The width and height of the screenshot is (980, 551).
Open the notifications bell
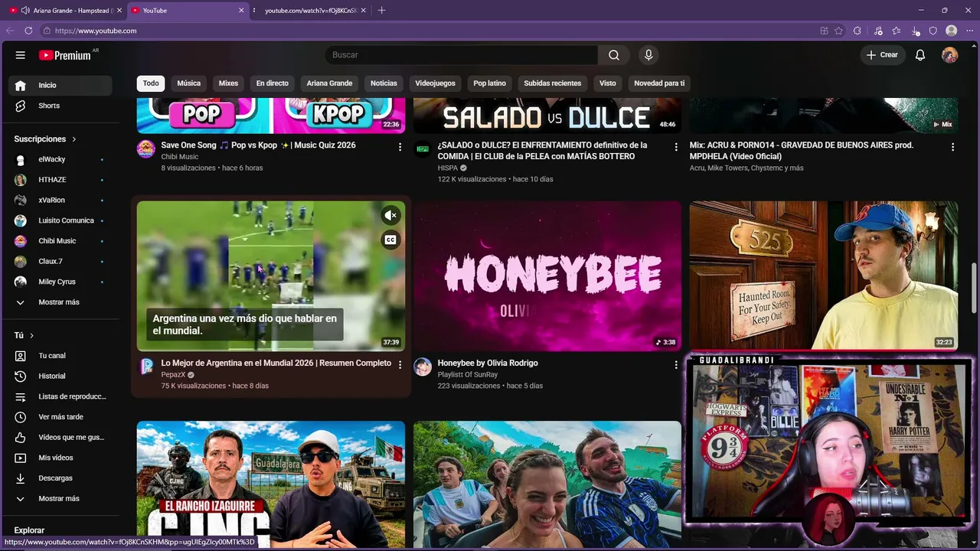(x=920, y=55)
